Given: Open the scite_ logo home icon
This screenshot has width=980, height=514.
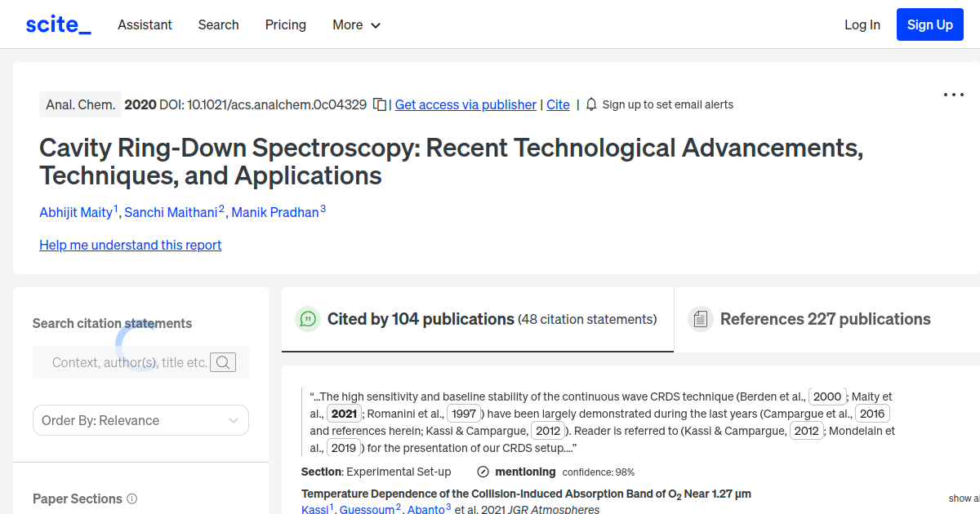Looking at the screenshot, I should pos(57,24).
